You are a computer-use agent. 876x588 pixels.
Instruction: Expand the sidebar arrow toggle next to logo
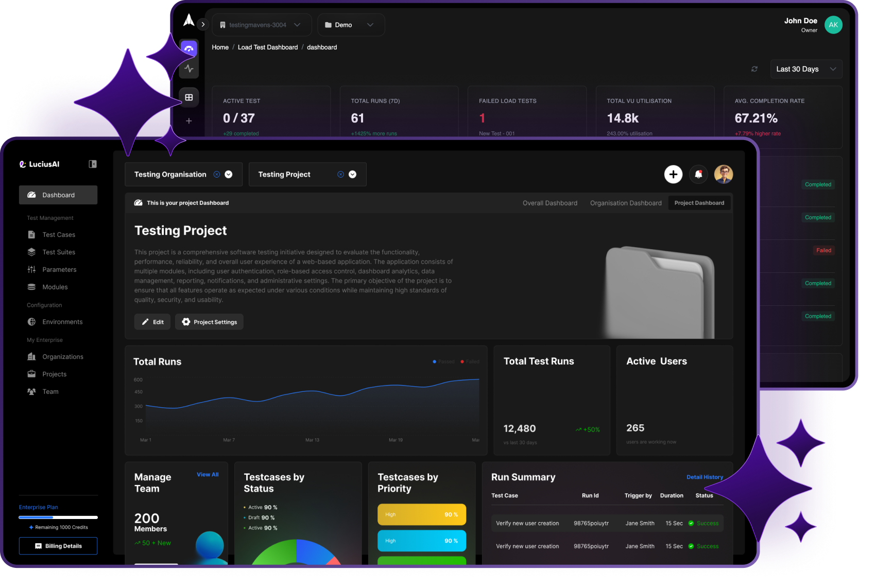203,24
